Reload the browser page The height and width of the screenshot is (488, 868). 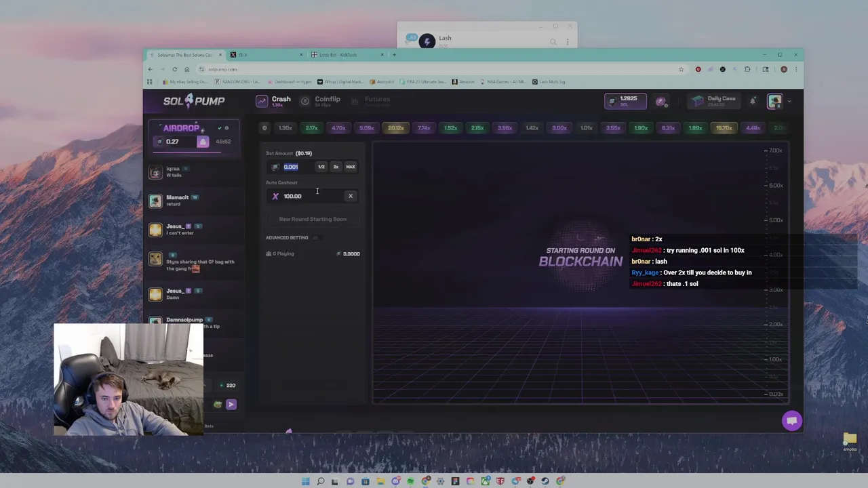[x=174, y=69]
